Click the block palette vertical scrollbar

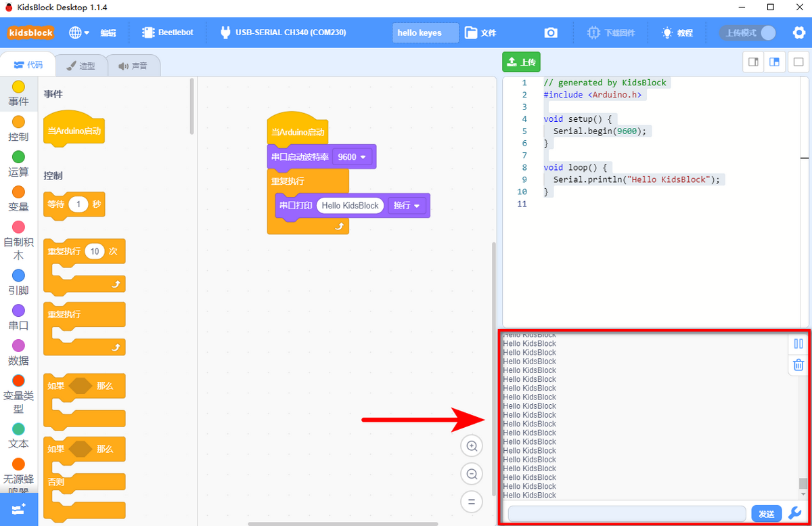(192, 106)
